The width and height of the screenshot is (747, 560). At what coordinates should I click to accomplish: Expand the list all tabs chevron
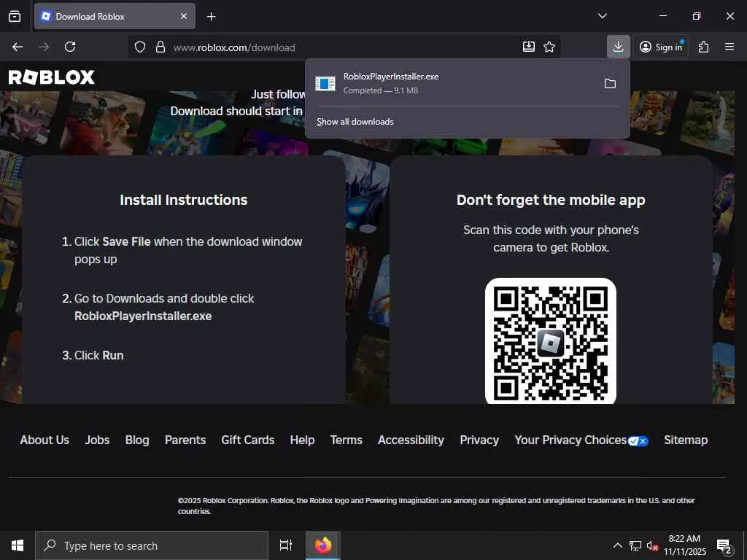click(x=602, y=16)
